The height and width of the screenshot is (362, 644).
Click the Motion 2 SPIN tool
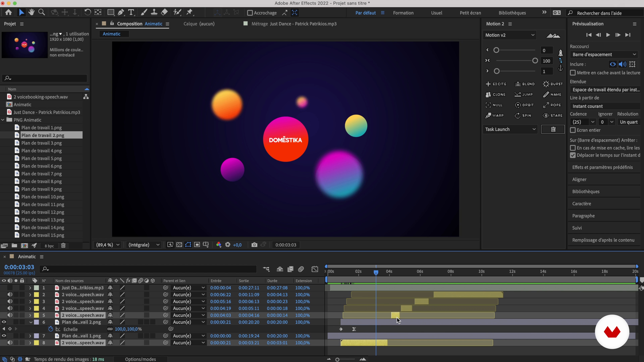click(x=523, y=115)
